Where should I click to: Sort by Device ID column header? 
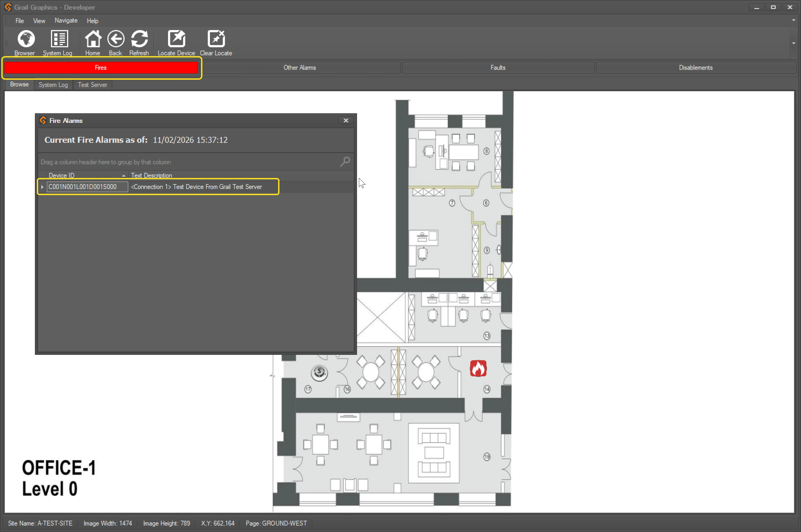[87, 176]
